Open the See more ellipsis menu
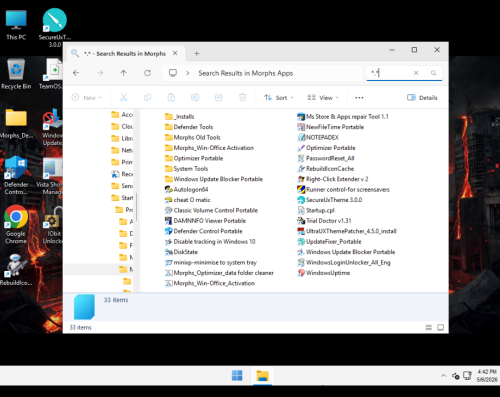This screenshot has height=397, width=500. [x=359, y=97]
